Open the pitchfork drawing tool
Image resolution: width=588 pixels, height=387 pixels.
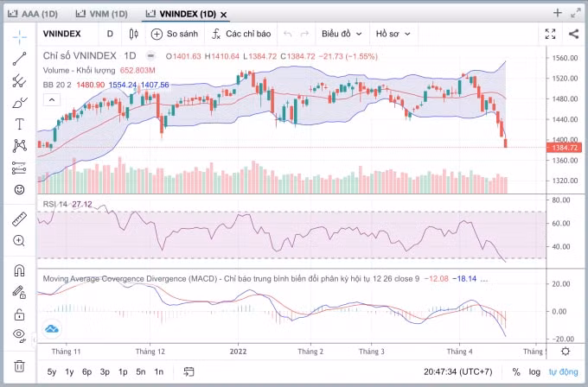tap(20, 80)
